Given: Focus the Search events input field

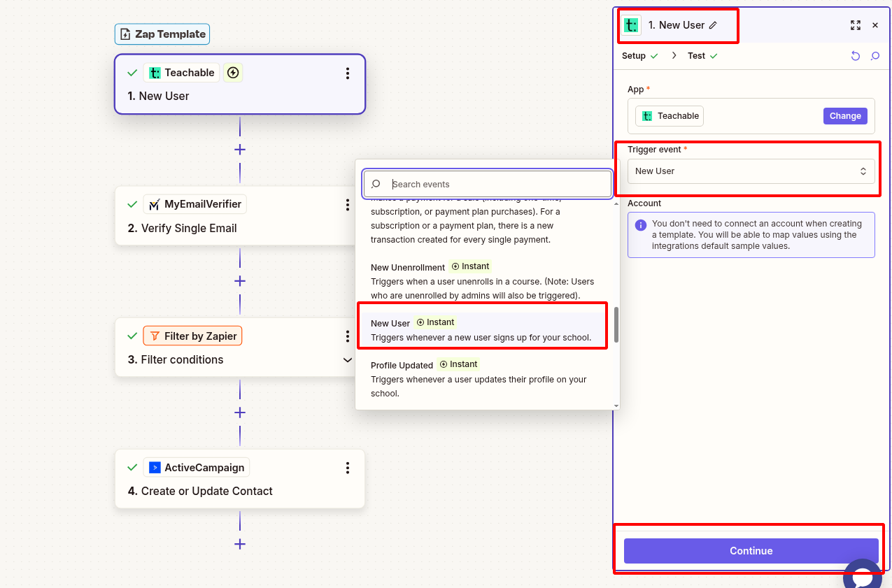Looking at the screenshot, I should click(x=497, y=185).
